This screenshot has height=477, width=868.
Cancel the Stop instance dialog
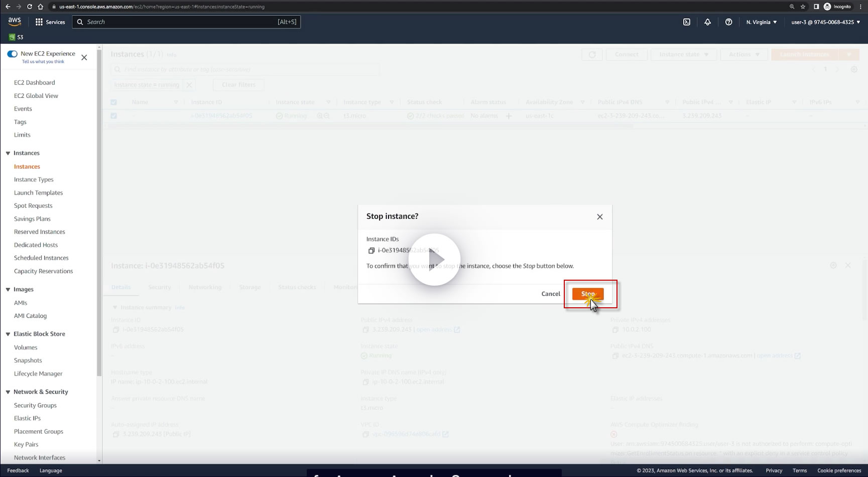pyautogui.click(x=551, y=294)
